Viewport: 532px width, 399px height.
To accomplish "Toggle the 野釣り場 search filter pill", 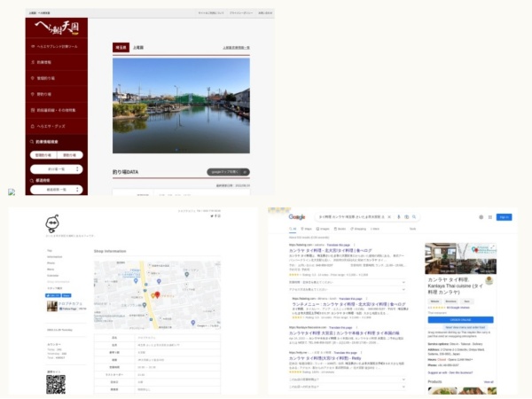I will point(69,155).
